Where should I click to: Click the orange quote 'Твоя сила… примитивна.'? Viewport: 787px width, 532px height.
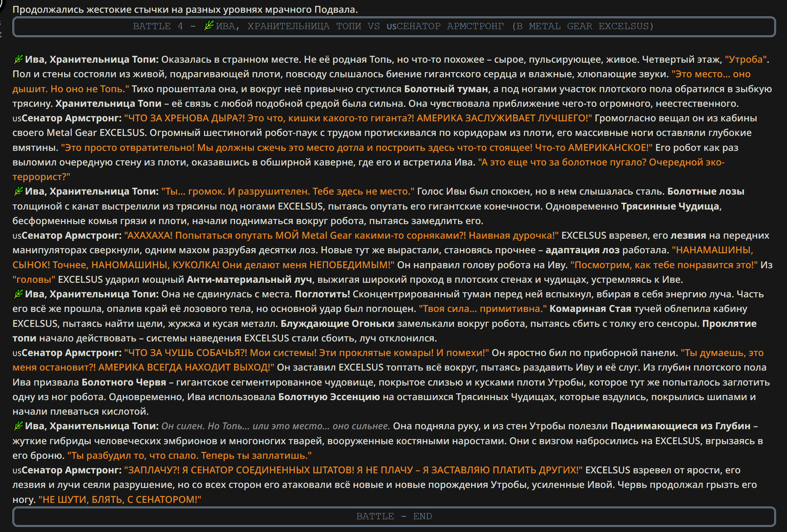click(x=483, y=309)
